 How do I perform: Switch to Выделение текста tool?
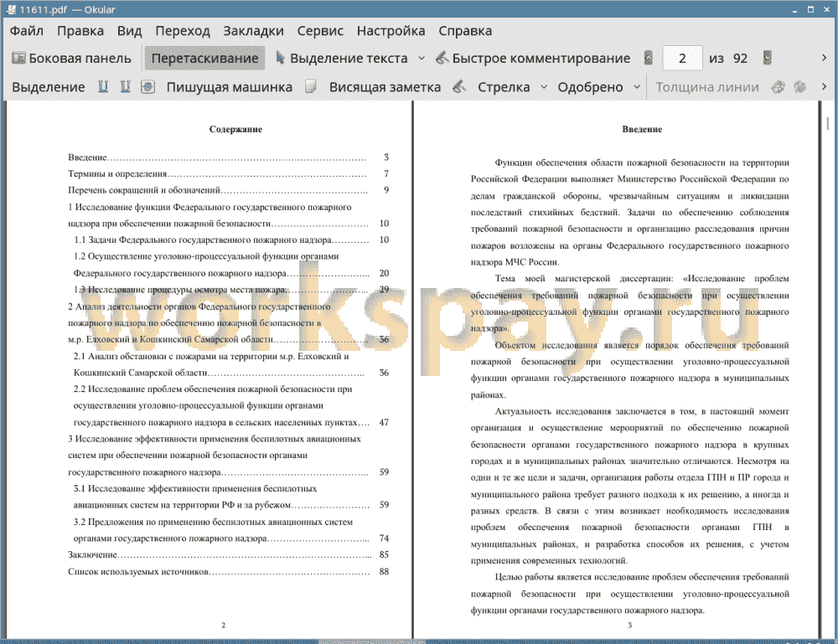tap(341, 59)
